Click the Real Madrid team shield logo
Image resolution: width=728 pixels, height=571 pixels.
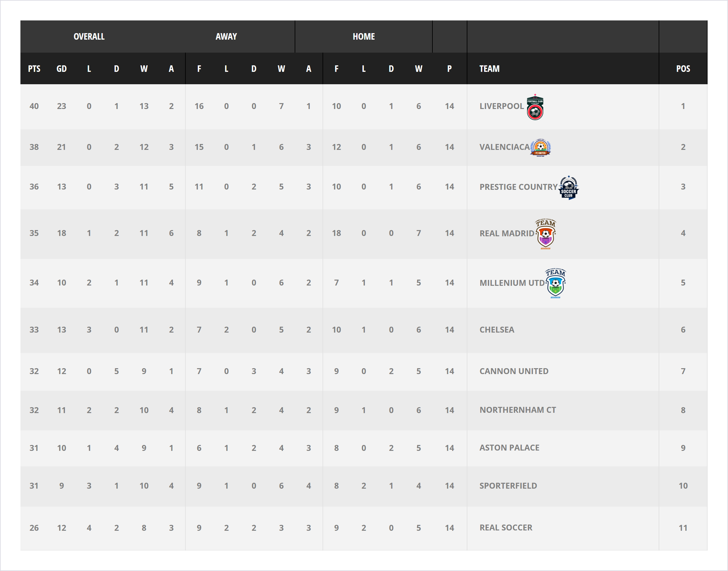point(545,234)
